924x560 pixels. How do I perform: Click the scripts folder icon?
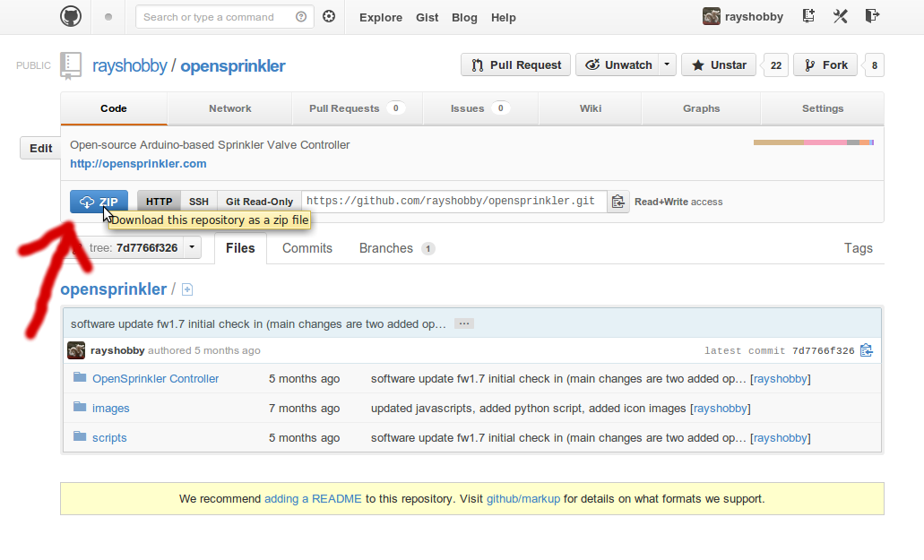tap(80, 435)
